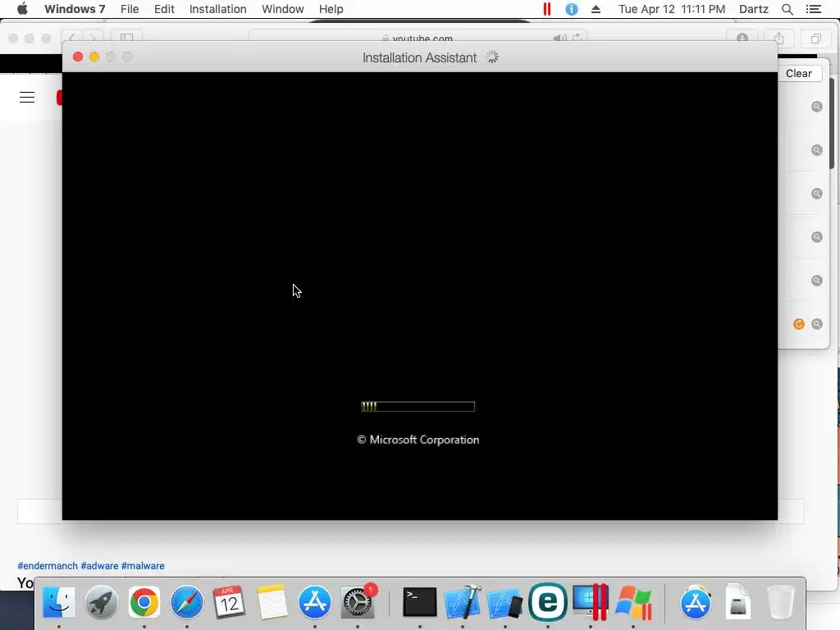Click the youtube.com address bar in Safari
The image size is (840, 630).
click(418, 38)
